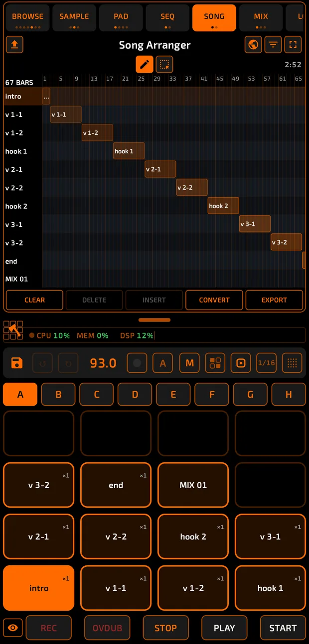309x644 pixels.
Task: Trigger the end pad
Action: [x=116, y=485]
